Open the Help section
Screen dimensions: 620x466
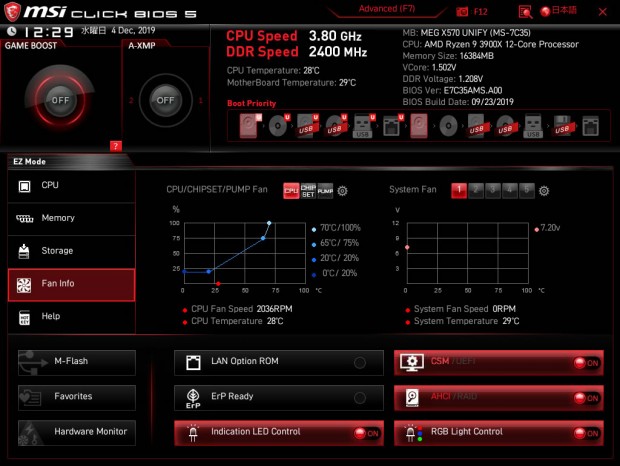click(72, 317)
